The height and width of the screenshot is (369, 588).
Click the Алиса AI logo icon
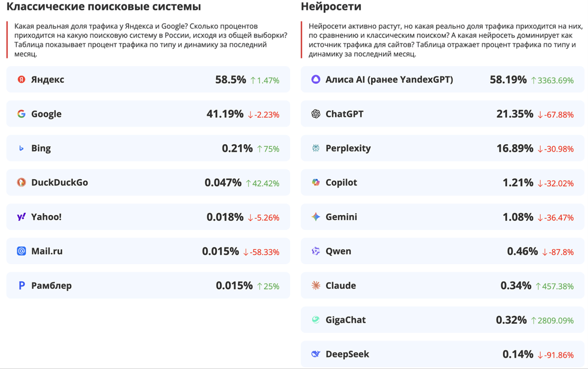(316, 80)
